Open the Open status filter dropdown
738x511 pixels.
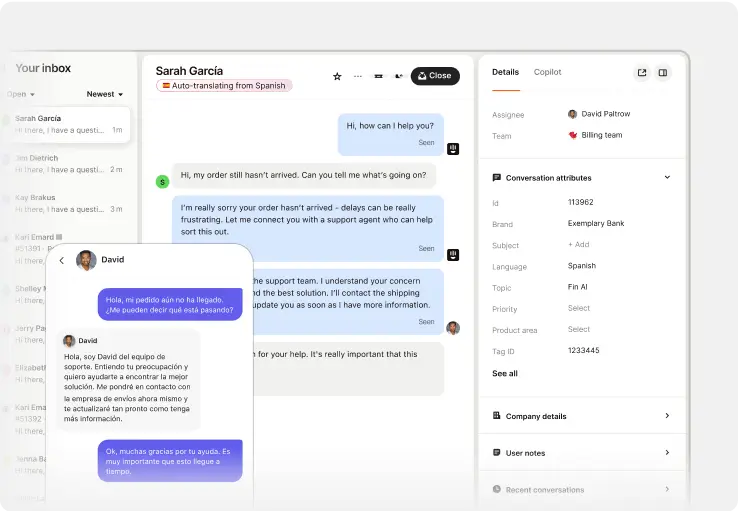point(21,94)
